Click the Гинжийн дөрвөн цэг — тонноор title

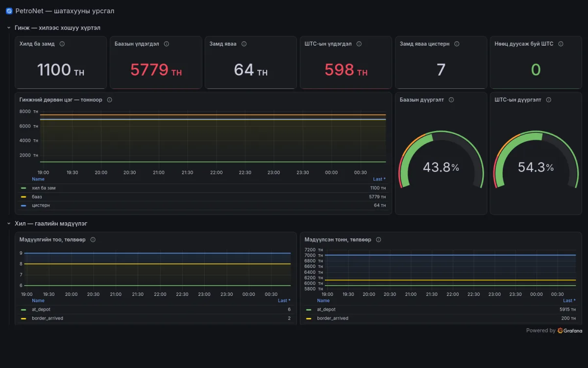(x=61, y=100)
